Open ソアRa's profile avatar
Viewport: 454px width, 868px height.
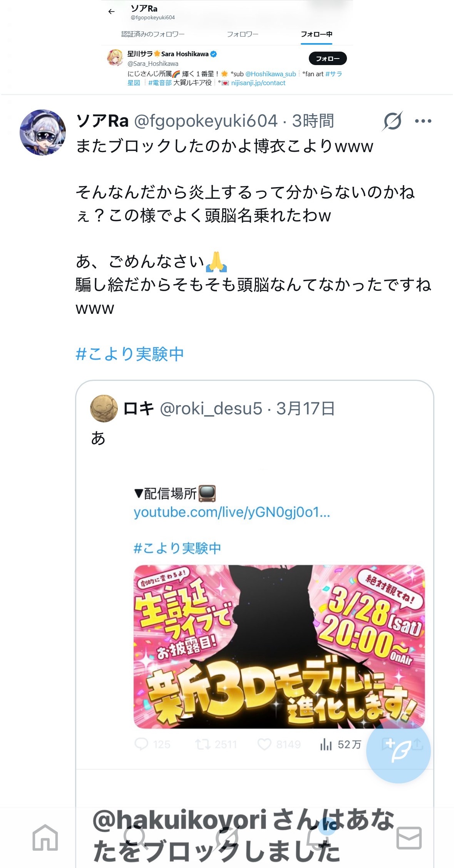pos(43,132)
